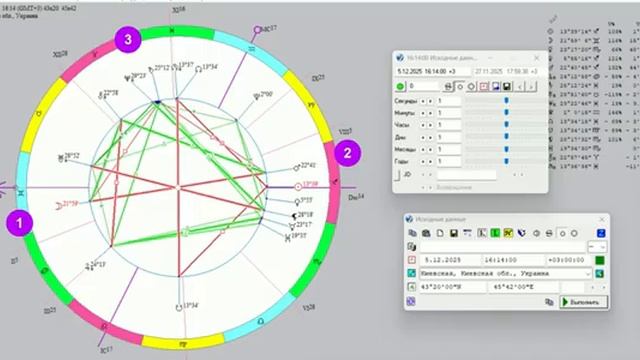Select small-circle radio option in Исходные данные toolbar

coord(562,233)
